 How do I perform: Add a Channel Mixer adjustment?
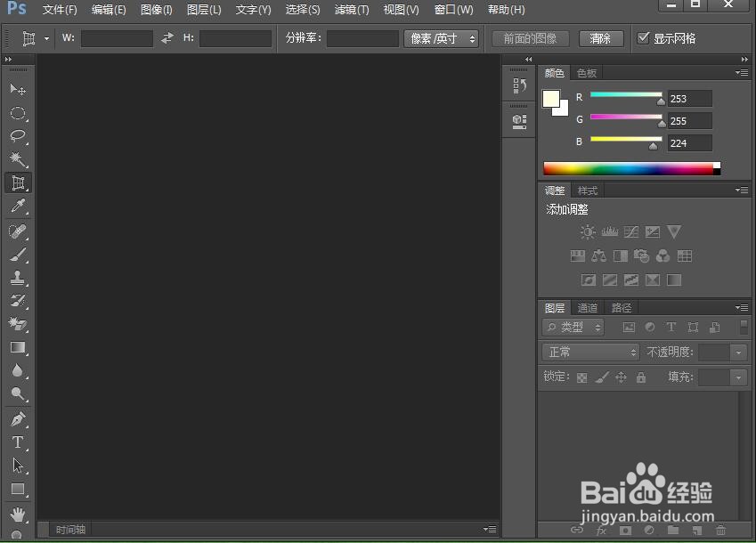click(x=663, y=255)
